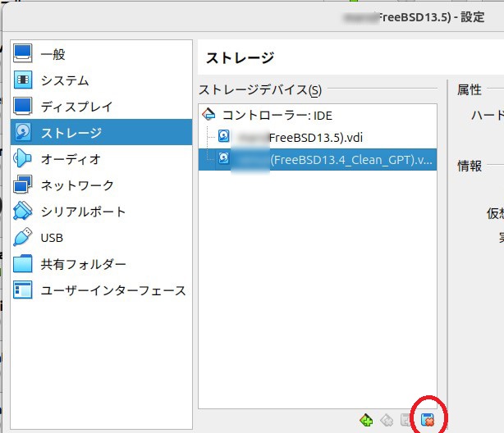
Task: Click the screen icon next to ディスプレイ
Action: pos(23,106)
